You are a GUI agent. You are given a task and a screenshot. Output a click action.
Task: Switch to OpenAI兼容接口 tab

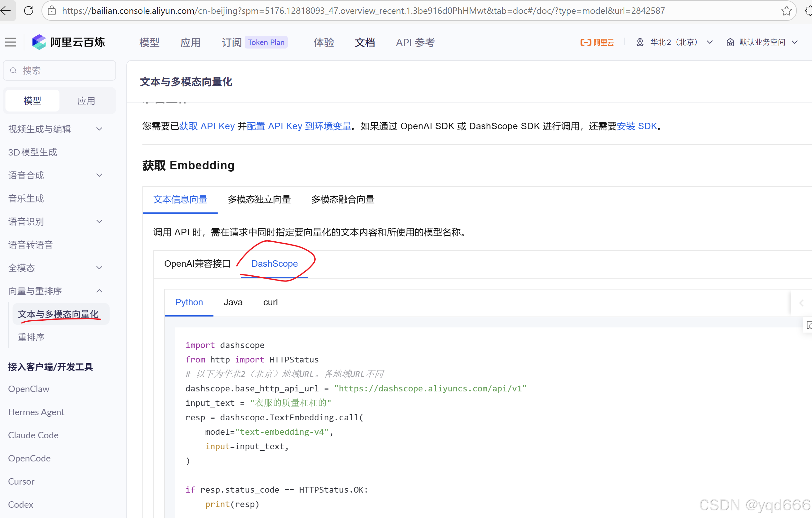pyautogui.click(x=197, y=263)
